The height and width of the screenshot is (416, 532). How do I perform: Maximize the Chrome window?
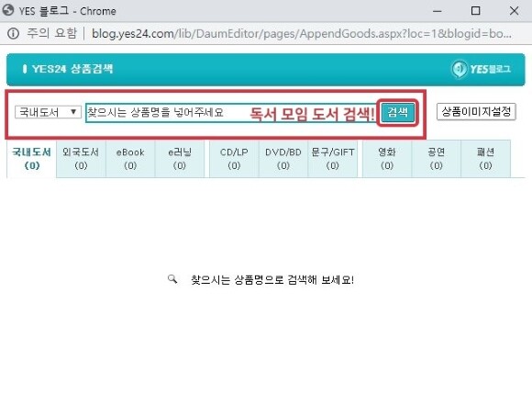476,11
